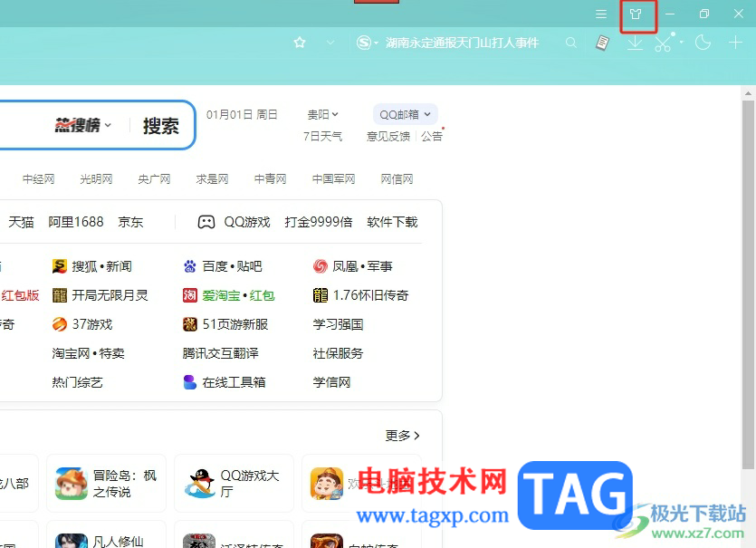Open the 天猫 tab link
Viewport: 756px width, 548px height.
[x=21, y=222]
